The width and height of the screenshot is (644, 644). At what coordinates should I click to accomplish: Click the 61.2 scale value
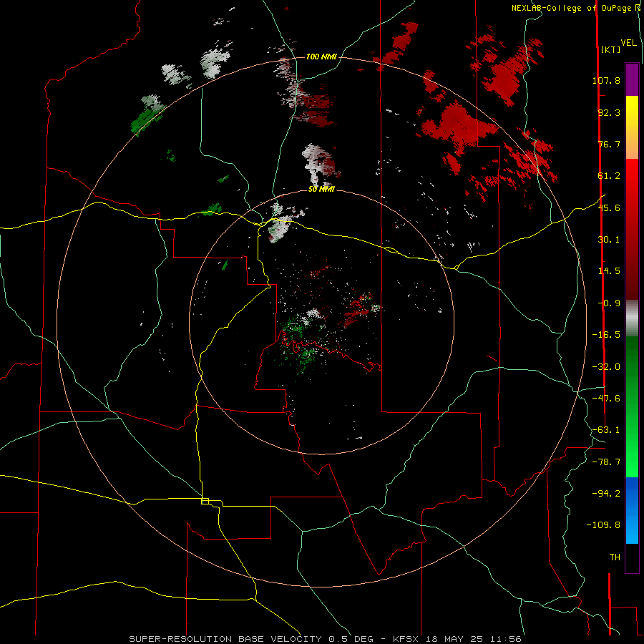609,176
